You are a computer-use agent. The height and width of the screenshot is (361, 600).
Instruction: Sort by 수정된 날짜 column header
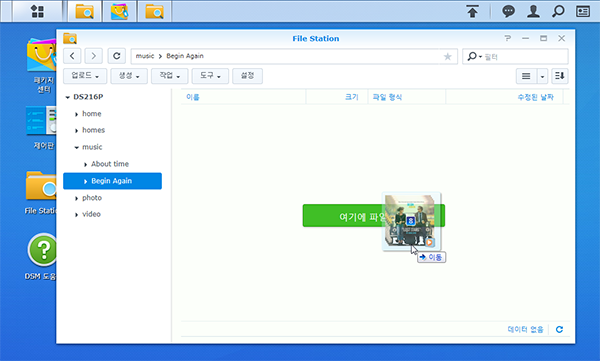click(505, 97)
